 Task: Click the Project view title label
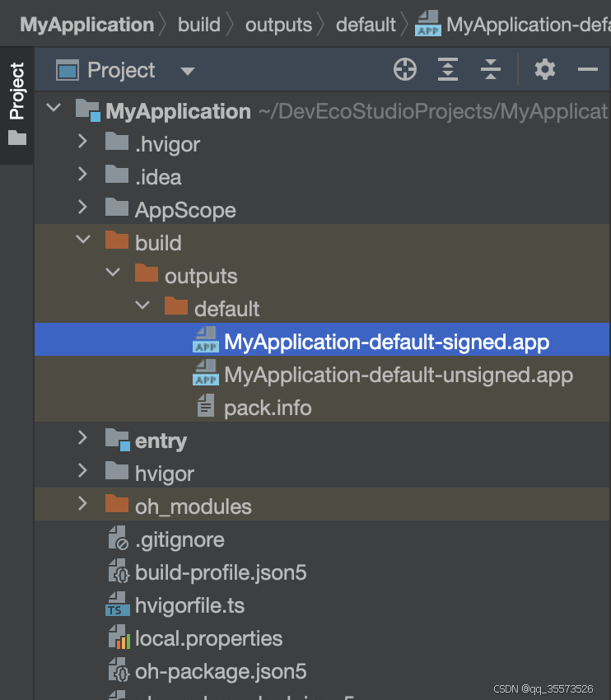point(121,71)
